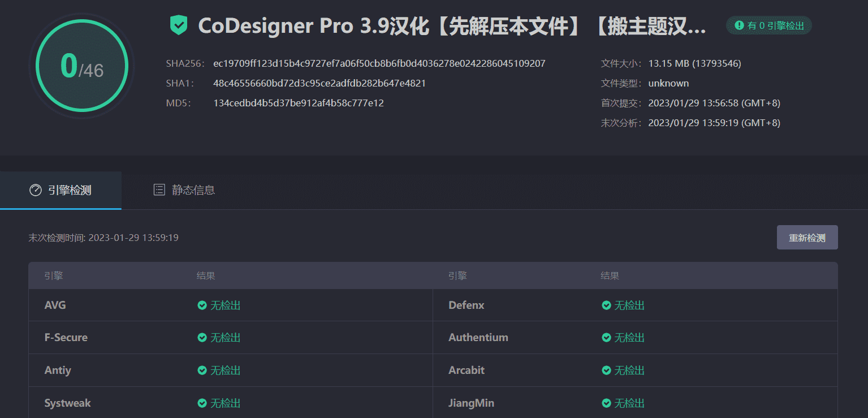Click 无检出 result text for JiangMin
This screenshot has width=868, height=418.
(x=630, y=403)
